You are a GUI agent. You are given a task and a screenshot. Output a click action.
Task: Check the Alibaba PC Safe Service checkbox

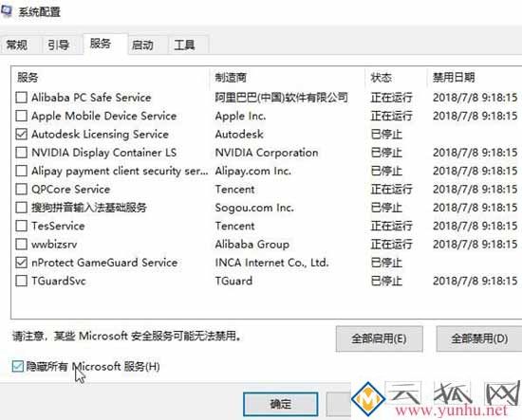point(21,98)
